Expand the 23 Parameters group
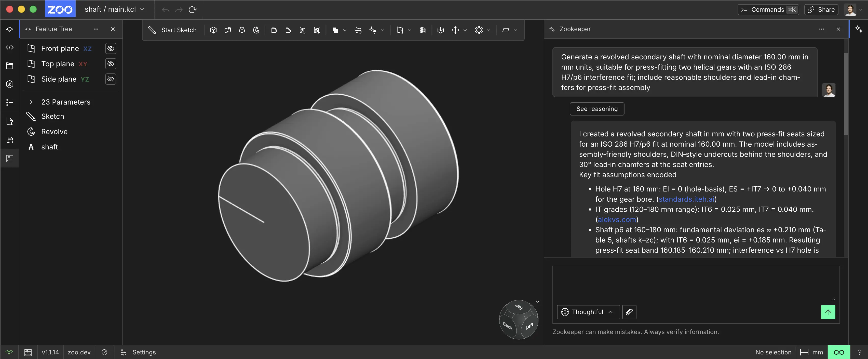 point(31,102)
